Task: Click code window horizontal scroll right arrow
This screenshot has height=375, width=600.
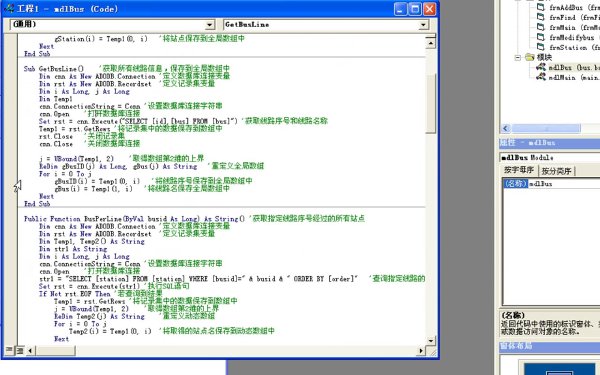Action: (421, 350)
